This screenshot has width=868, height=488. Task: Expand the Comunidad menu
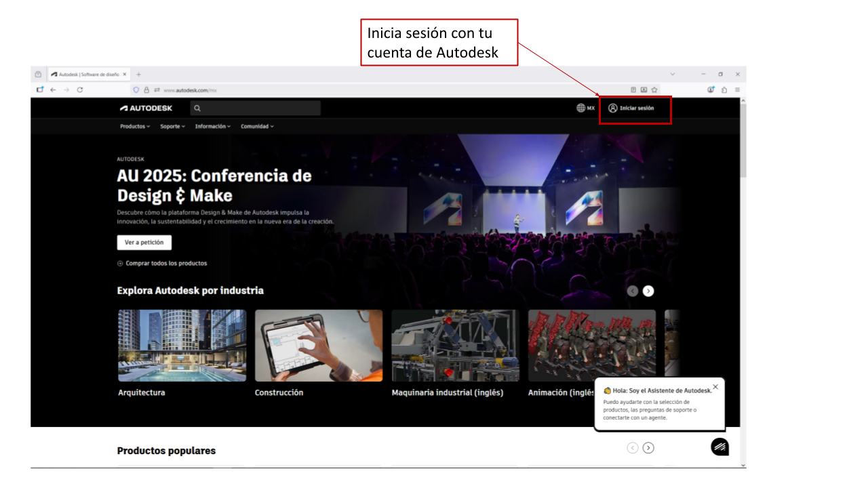(x=257, y=127)
